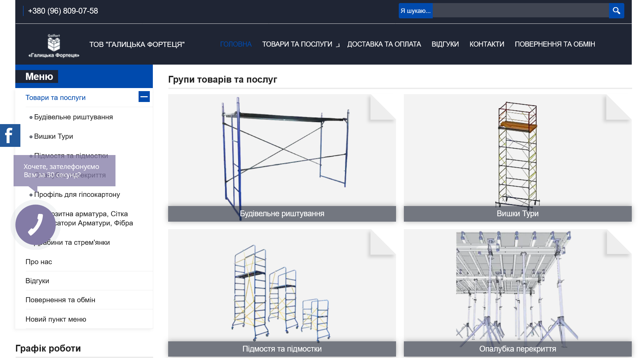The image size is (644, 358).
Task: Open the Опалубка перекриття category tile
Action: pos(517,292)
